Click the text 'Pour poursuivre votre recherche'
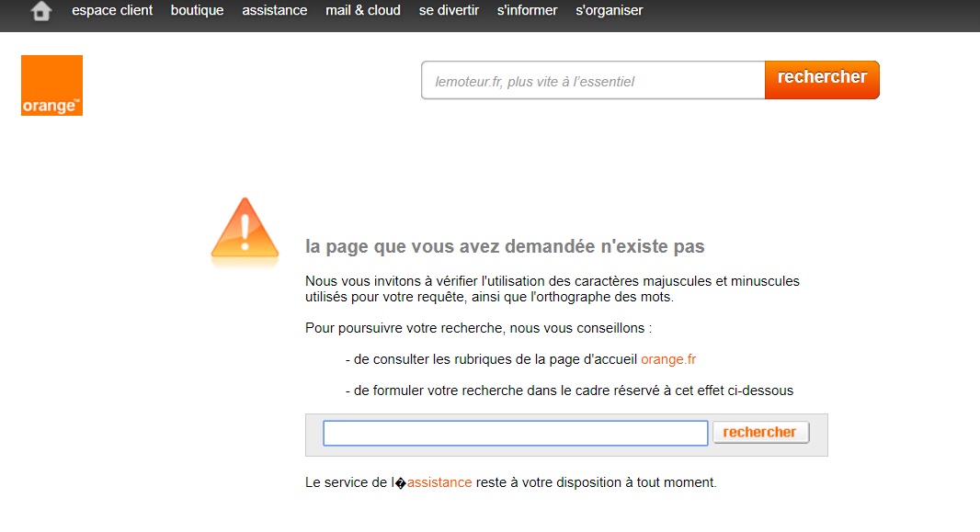Image resolution: width=980 pixels, height=532 pixels. coord(404,328)
